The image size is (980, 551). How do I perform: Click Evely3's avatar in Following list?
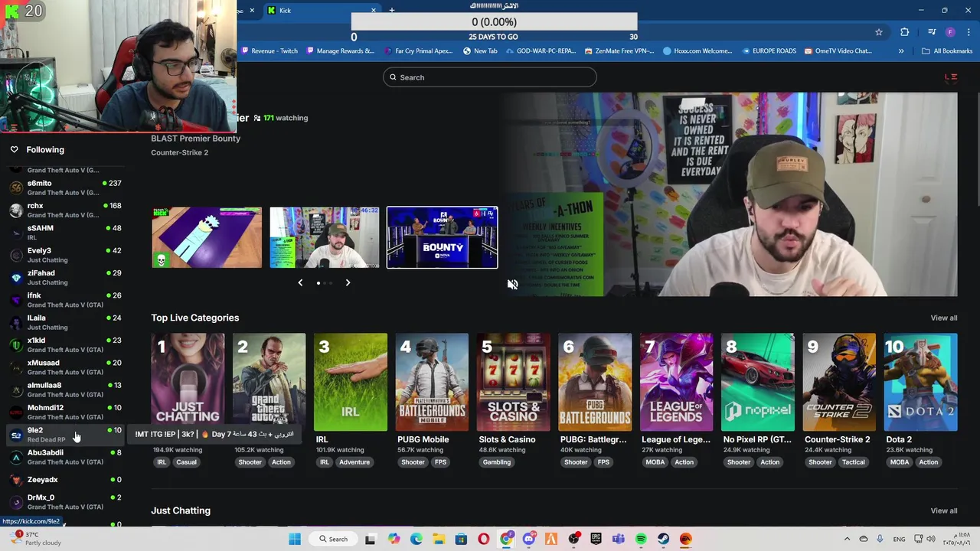pos(16,255)
